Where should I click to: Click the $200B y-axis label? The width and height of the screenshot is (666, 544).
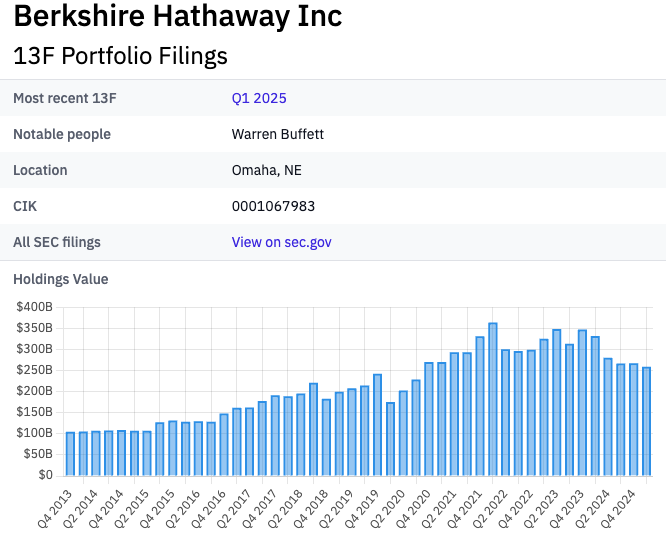34,391
